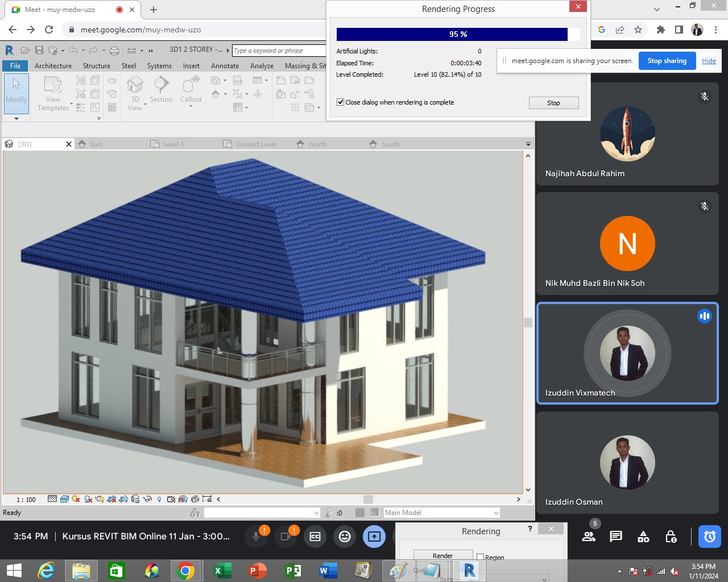The width and height of the screenshot is (728, 582).
Task: Open the Annotate ribbon tab
Action: point(225,66)
